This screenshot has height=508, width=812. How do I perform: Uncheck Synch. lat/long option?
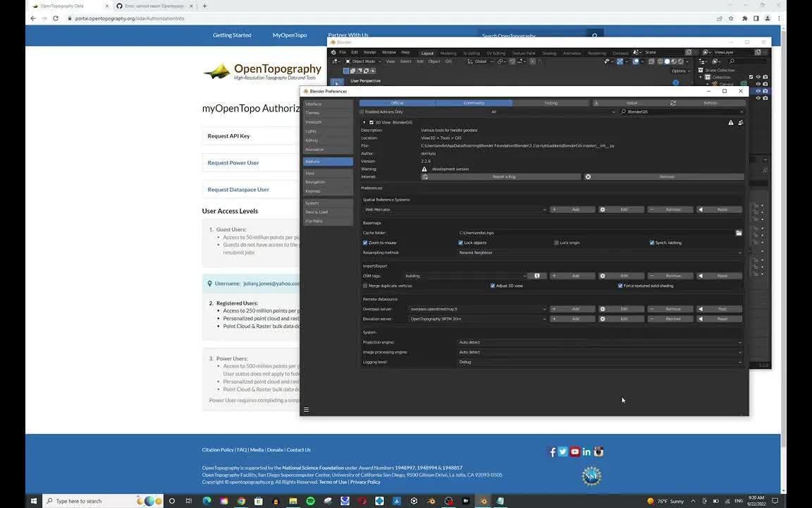(x=652, y=243)
